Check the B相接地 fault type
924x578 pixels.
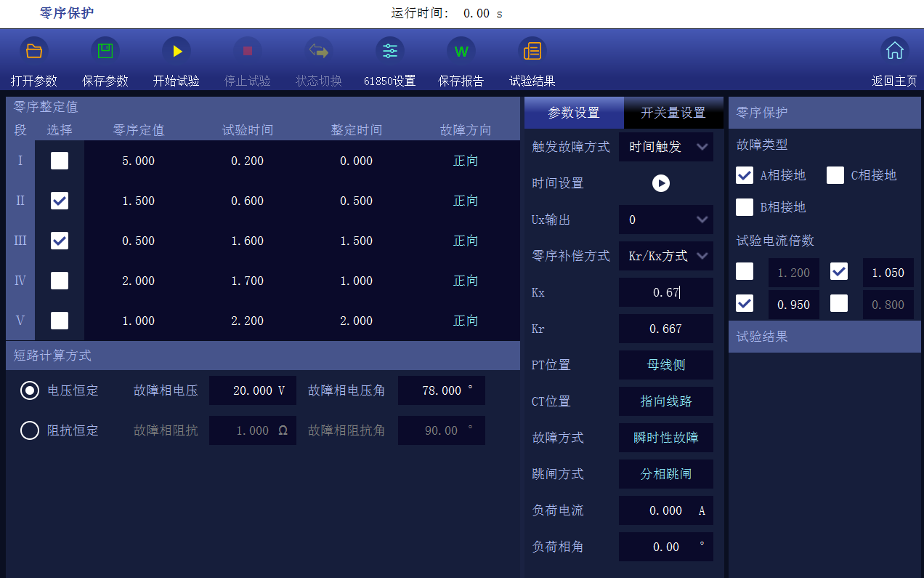pos(745,207)
